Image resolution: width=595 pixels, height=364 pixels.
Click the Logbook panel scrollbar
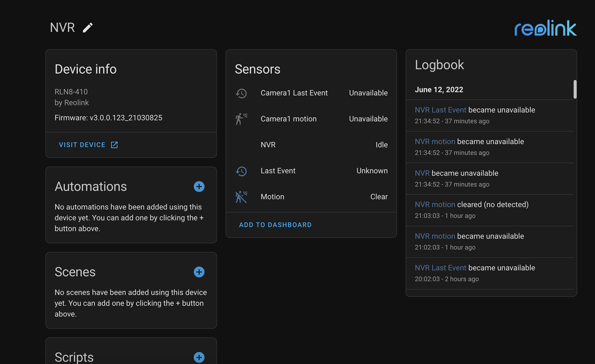[x=575, y=89]
